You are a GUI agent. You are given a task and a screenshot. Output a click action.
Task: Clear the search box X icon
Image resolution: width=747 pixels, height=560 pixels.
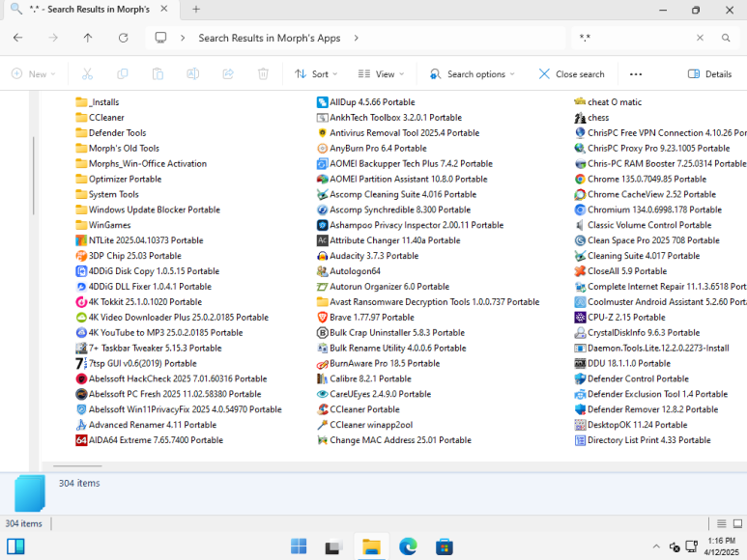(700, 38)
